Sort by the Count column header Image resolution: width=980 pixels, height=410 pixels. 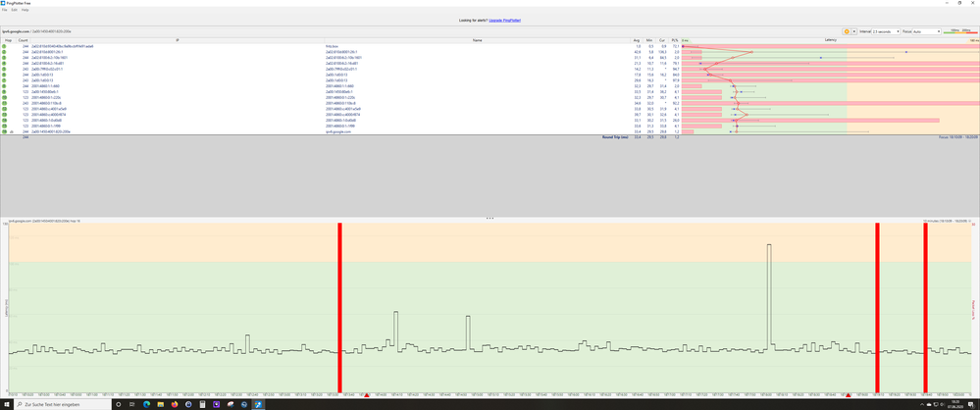pos(24,40)
